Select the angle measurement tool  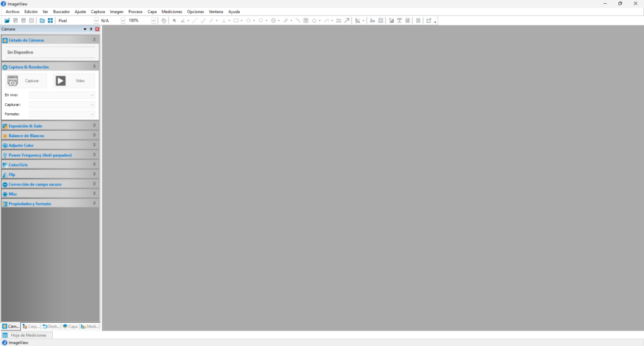click(183, 21)
